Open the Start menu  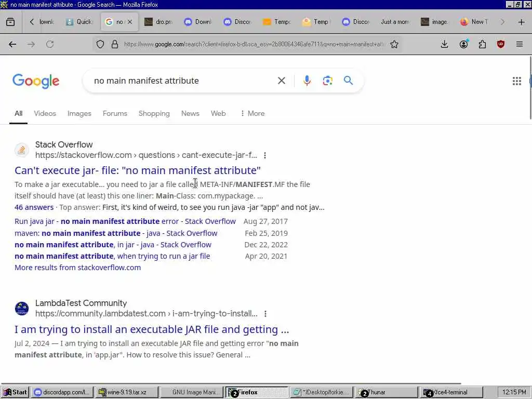tap(15, 392)
